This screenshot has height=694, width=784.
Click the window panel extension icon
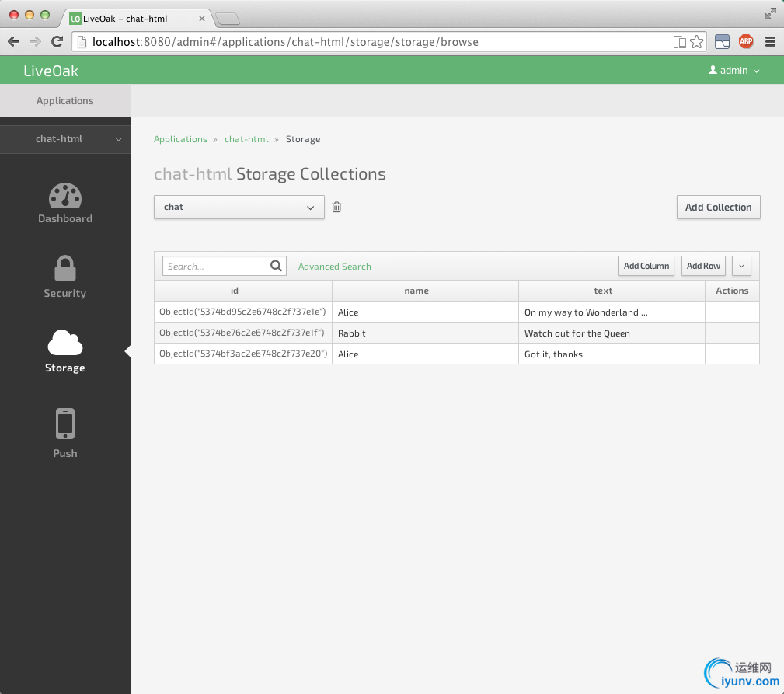pos(722,41)
